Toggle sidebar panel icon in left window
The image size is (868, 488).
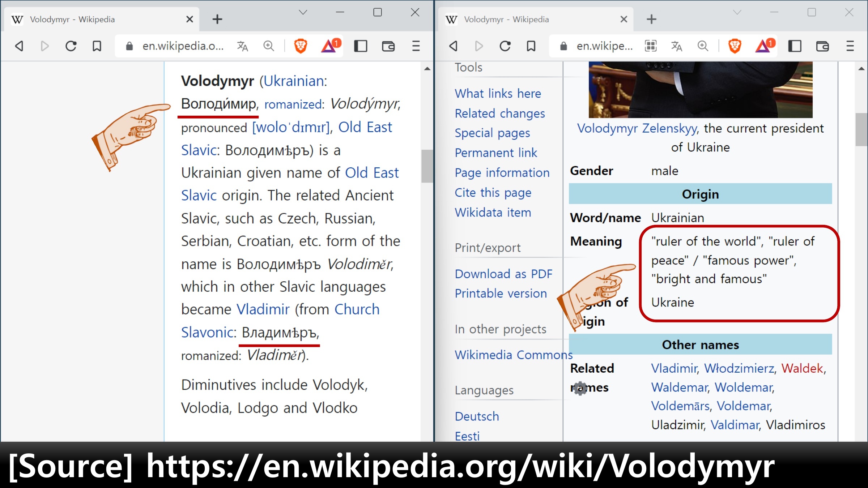pyautogui.click(x=361, y=46)
